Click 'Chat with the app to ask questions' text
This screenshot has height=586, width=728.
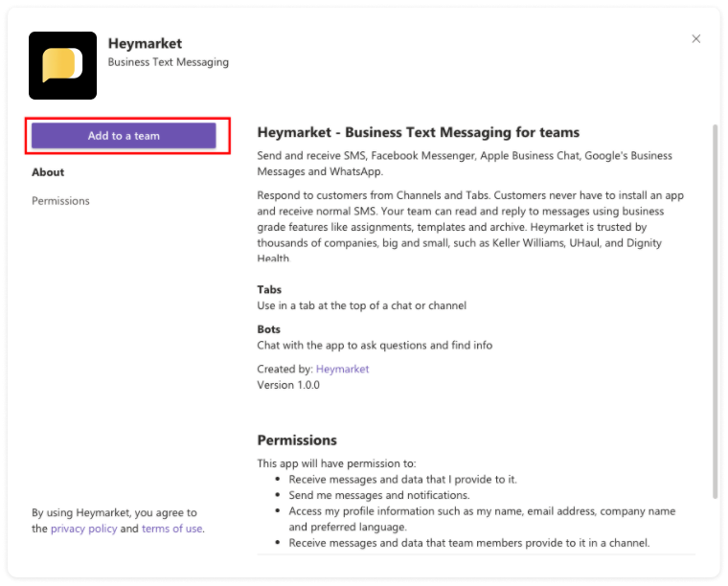point(375,346)
